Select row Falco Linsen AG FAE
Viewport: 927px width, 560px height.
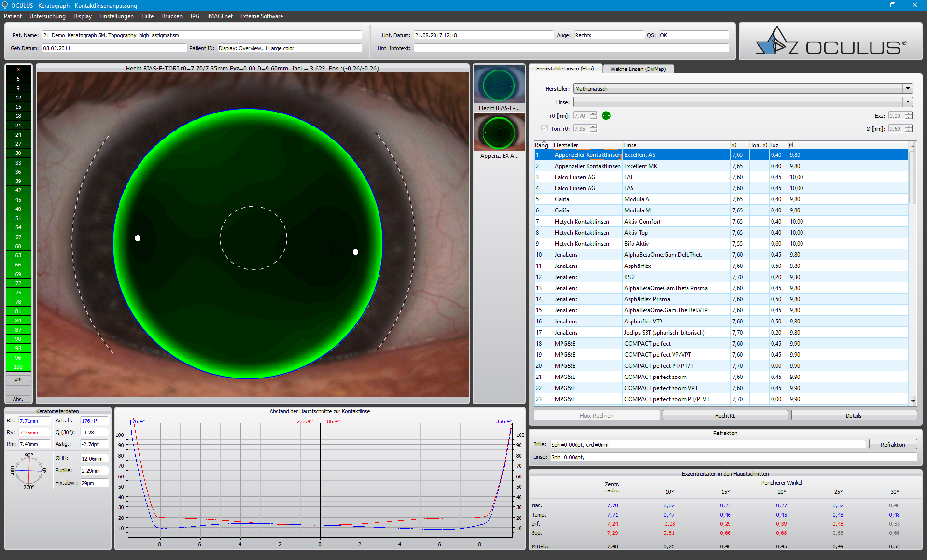tap(721, 177)
